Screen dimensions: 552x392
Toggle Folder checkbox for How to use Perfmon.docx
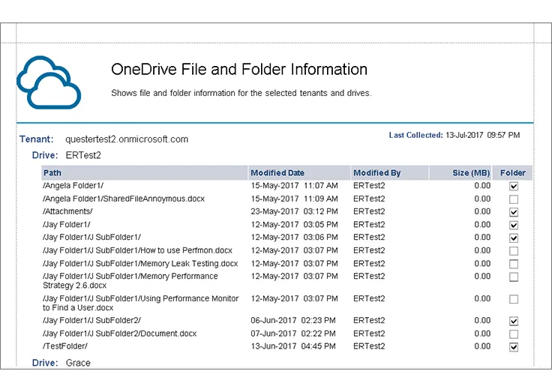click(x=514, y=251)
